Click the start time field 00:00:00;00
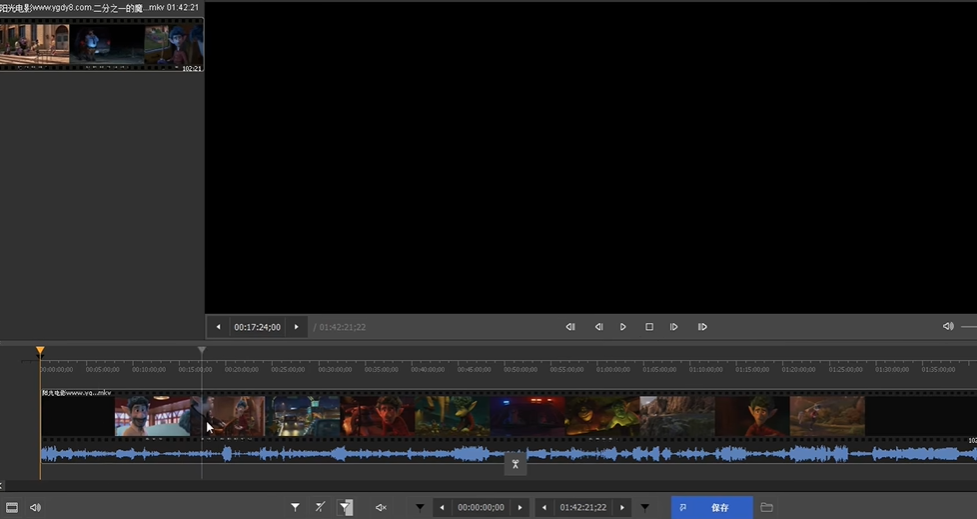 click(x=481, y=507)
